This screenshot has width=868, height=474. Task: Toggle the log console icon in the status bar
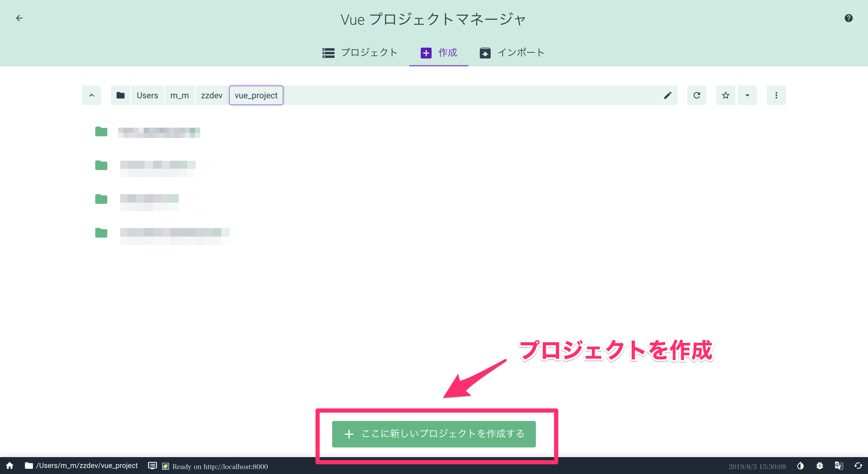[152, 466]
